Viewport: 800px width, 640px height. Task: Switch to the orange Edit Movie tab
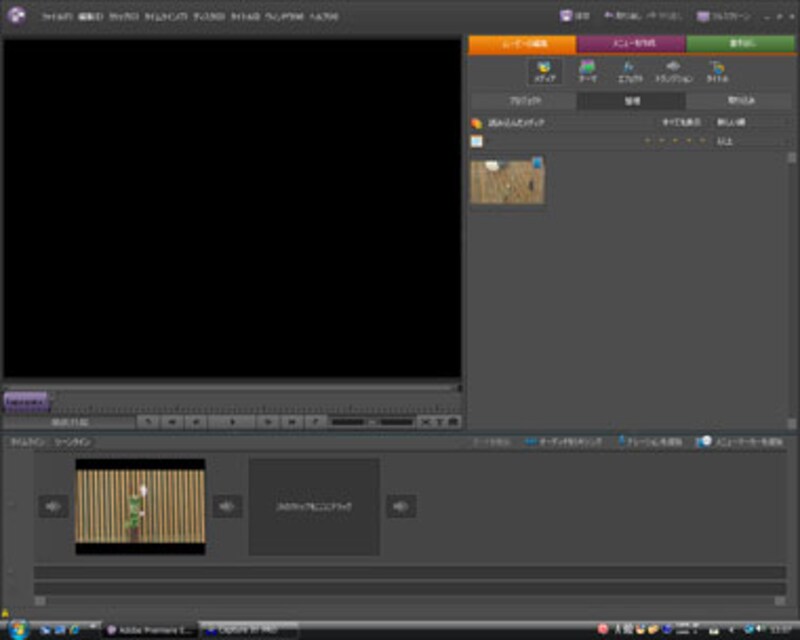522,44
